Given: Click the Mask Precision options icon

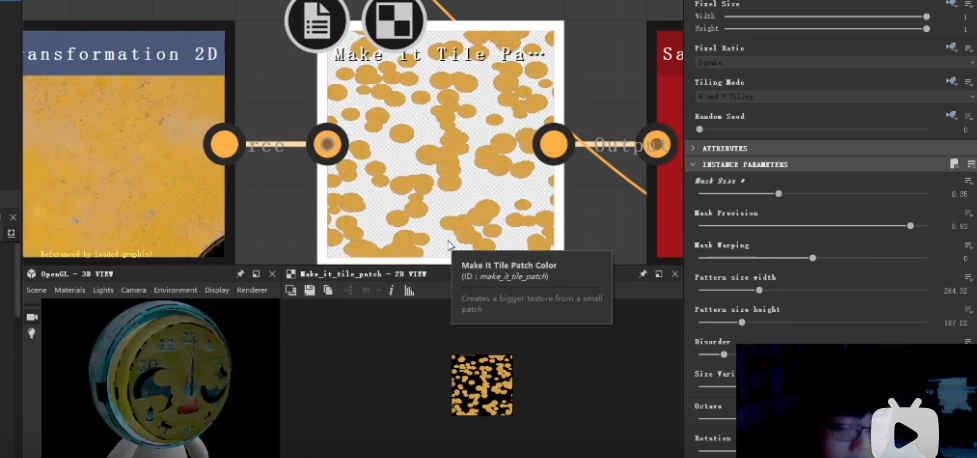Looking at the screenshot, I should pos(969,213).
